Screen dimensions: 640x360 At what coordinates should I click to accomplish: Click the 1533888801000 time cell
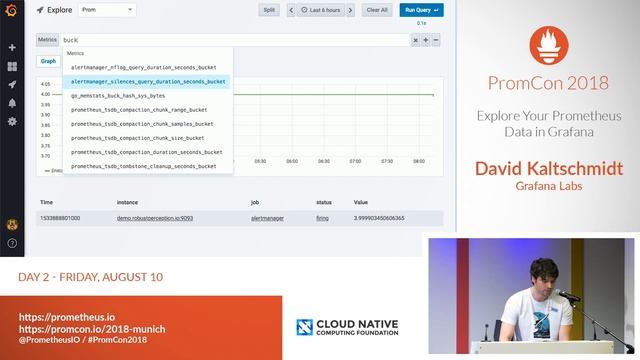pyautogui.click(x=60, y=218)
